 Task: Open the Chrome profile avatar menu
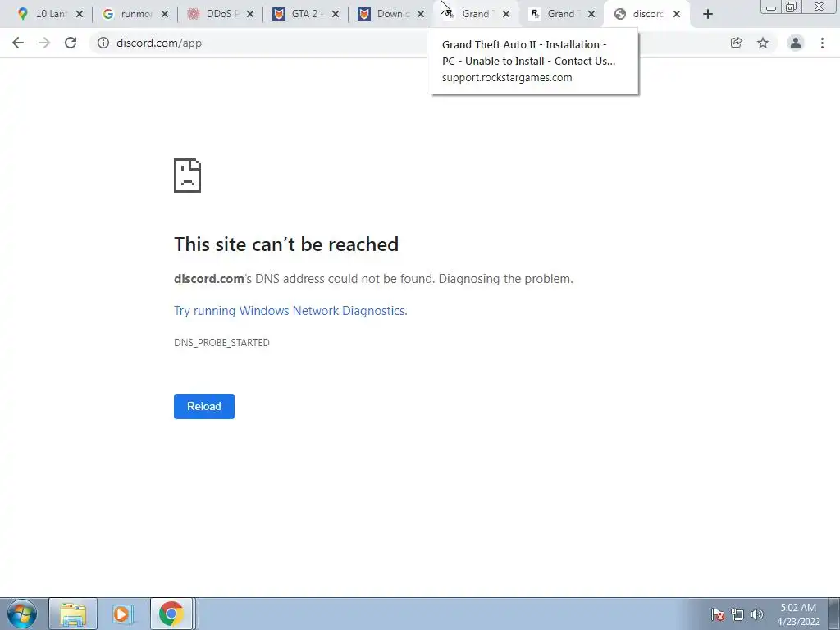[796, 43]
